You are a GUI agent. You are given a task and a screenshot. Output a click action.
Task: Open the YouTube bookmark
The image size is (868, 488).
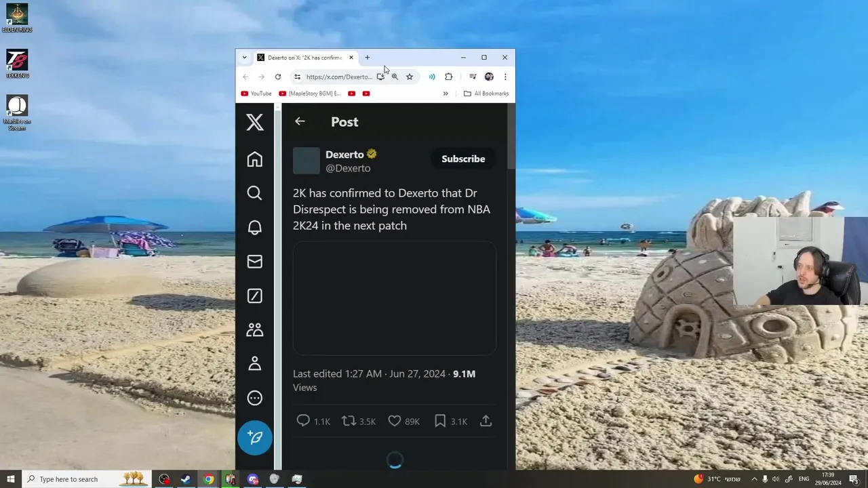[x=256, y=94]
